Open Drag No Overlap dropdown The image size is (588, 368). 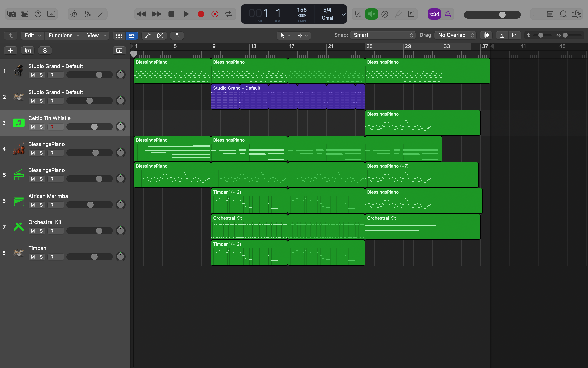tap(456, 35)
